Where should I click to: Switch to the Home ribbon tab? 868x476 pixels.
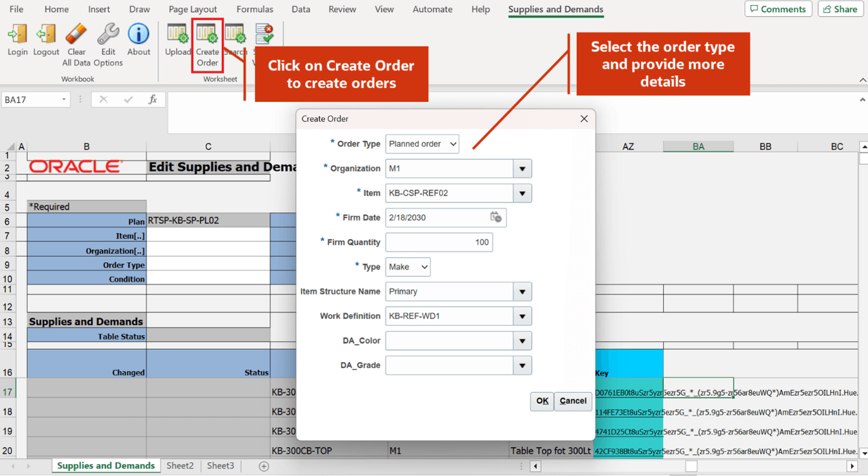tap(57, 9)
